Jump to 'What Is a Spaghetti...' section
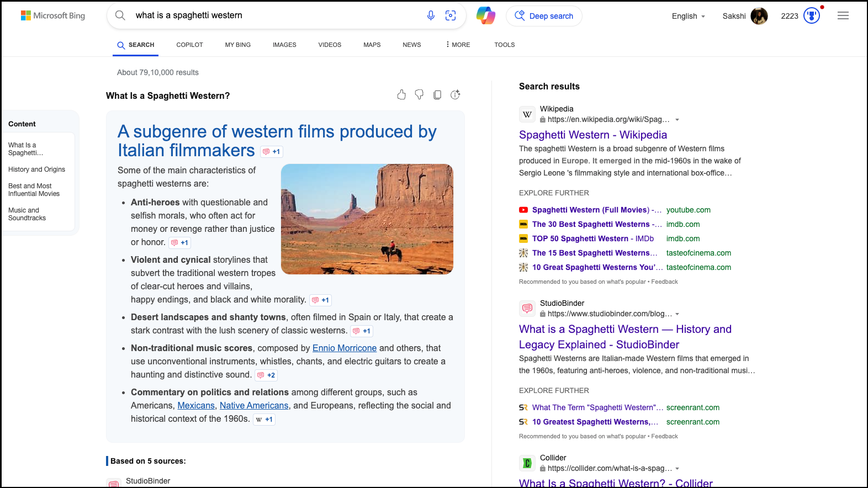Screen dimensions: 868x488 coord(25,149)
